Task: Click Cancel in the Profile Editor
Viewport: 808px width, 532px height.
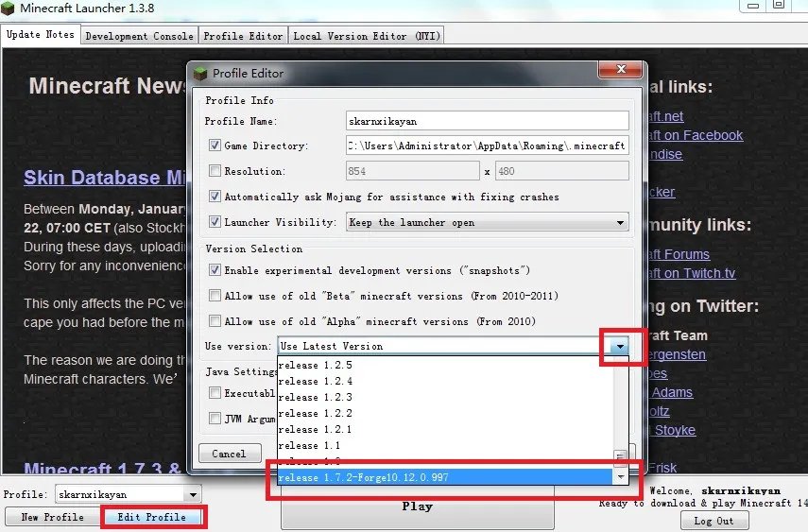Action: point(230,454)
